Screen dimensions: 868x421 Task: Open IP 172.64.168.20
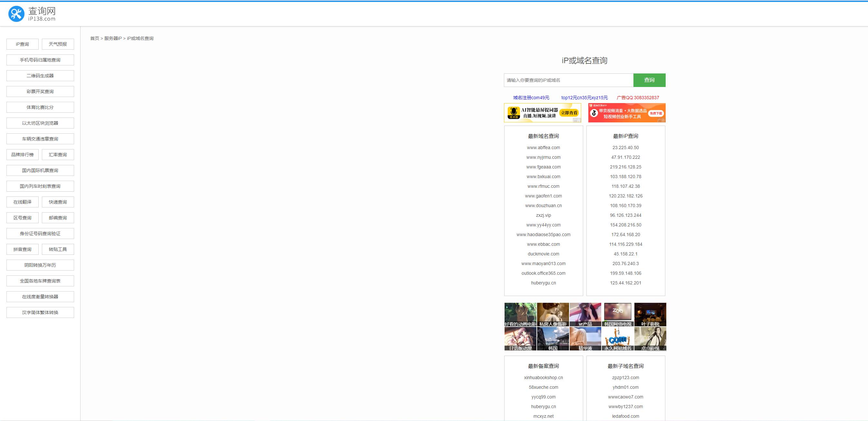(626, 235)
